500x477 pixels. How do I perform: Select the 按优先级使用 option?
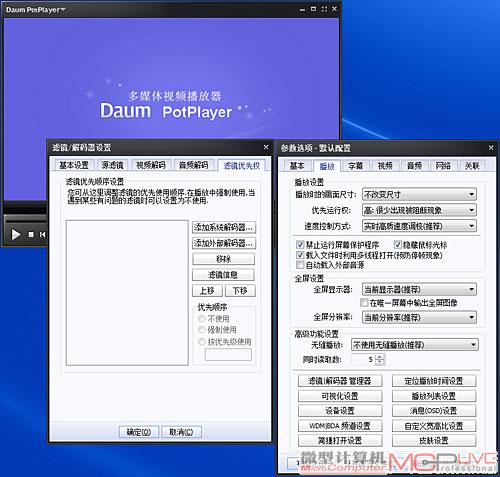pyautogui.click(x=225, y=341)
